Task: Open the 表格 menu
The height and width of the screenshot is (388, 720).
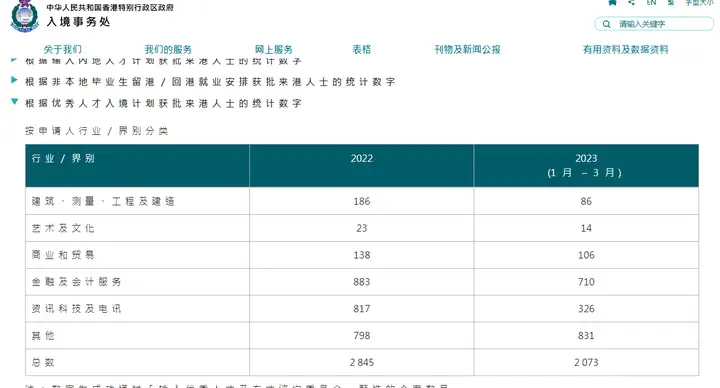Action: [361, 50]
